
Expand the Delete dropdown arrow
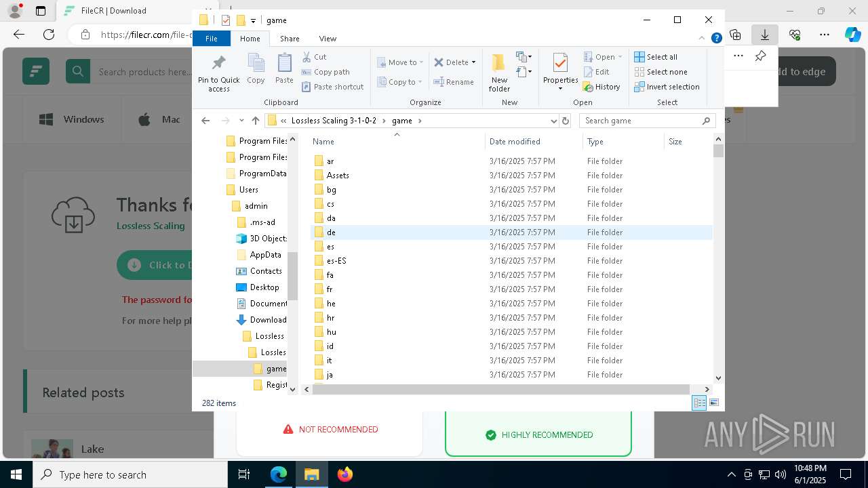tap(473, 62)
